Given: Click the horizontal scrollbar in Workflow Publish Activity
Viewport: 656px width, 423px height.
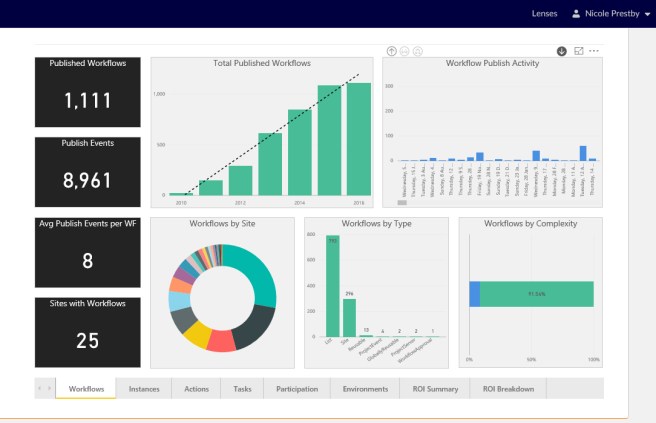Looking at the screenshot, I should point(403,202).
